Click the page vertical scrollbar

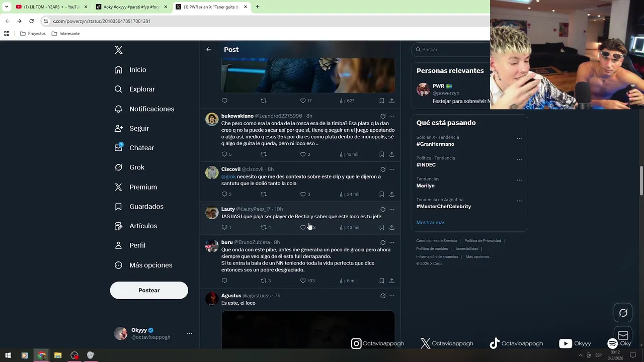point(641,180)
